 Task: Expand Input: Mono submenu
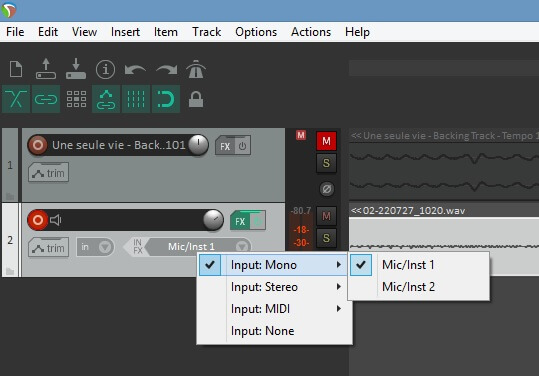pyautogui.click(x=274, y=265)
